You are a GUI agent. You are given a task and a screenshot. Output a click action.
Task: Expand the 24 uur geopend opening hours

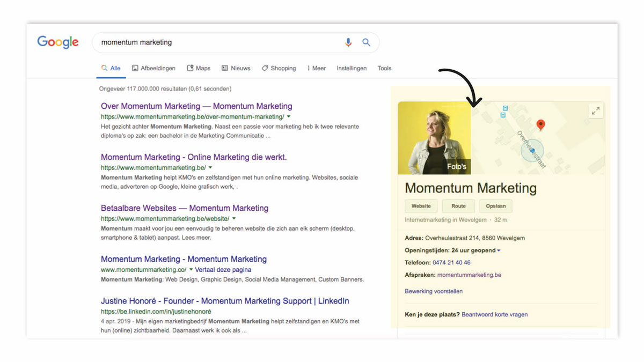coord(499,250)
